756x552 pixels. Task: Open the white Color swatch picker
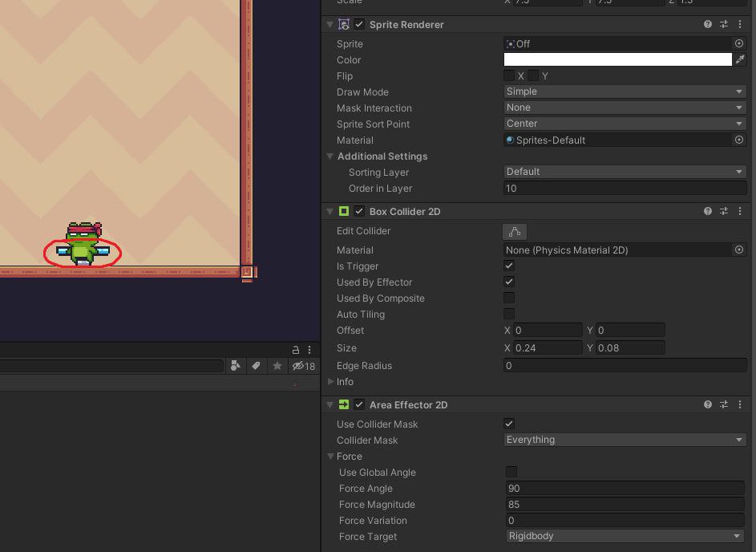(x=617, y=59)
